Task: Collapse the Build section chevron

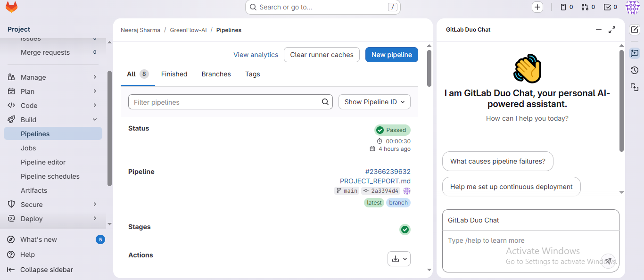Action: 95,120
